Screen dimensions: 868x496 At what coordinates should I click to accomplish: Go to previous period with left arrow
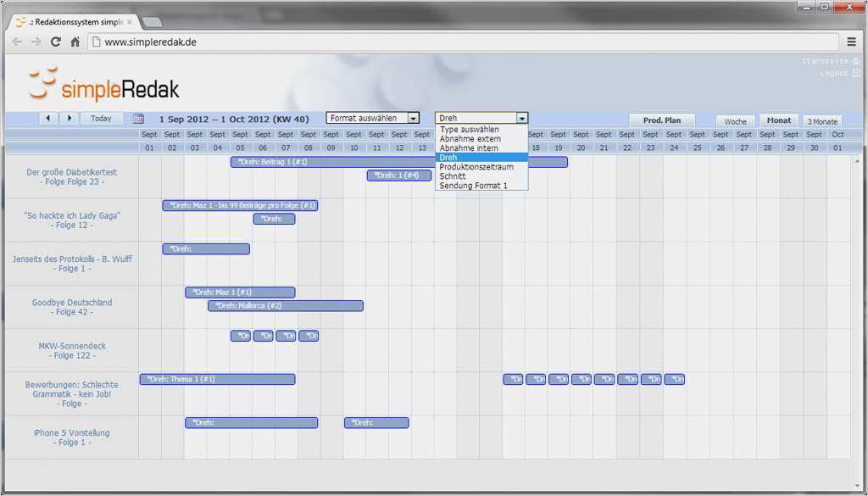click(48, 119)
